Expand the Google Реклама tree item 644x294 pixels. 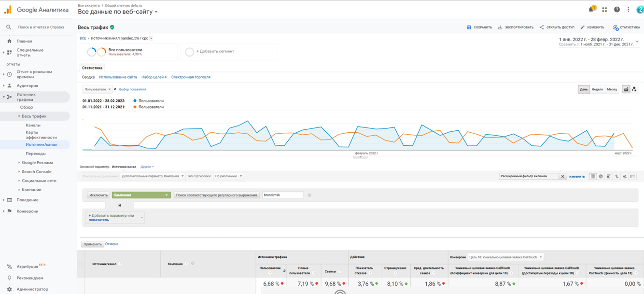(x=19, y=163)
